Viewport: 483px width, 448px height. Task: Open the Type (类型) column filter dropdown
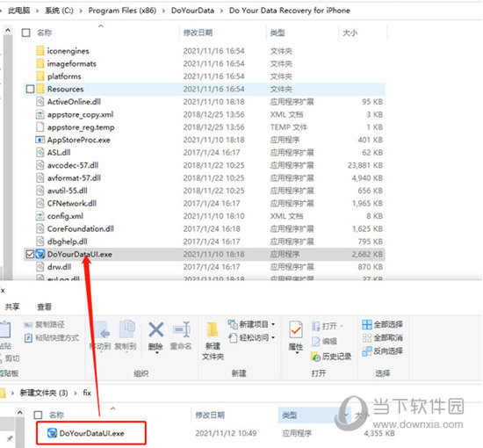pos(347,415)
